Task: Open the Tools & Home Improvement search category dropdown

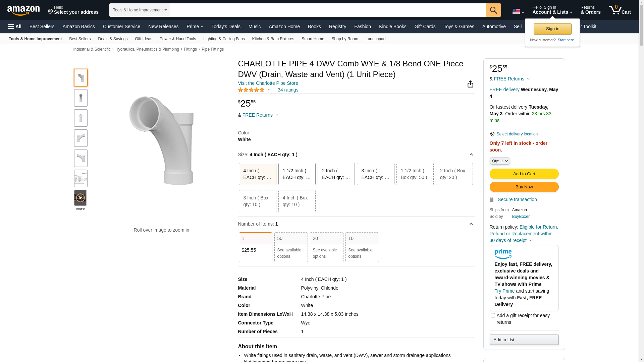Action: (140, 10)
